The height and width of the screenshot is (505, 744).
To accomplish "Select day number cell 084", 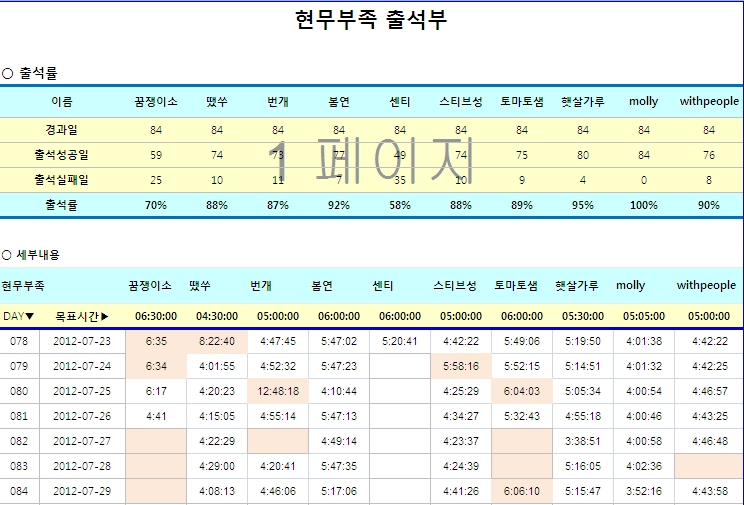I will coord(19,491).
